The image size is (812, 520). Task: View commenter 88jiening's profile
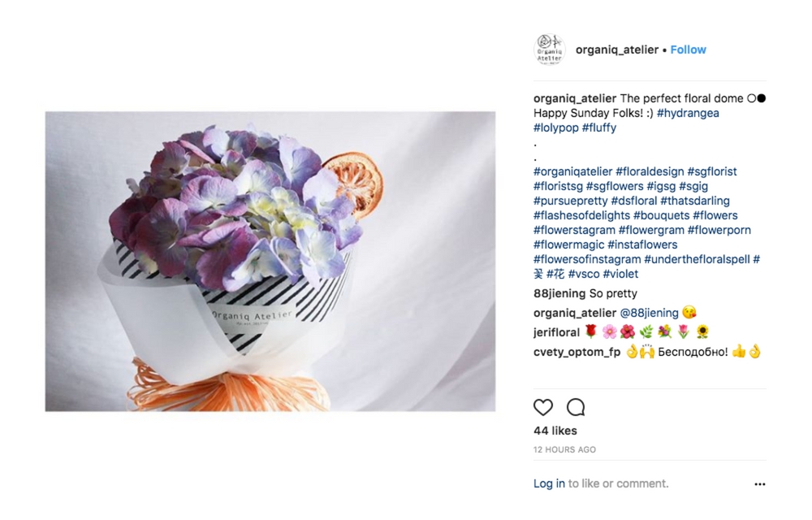click(x=559, y=293)
